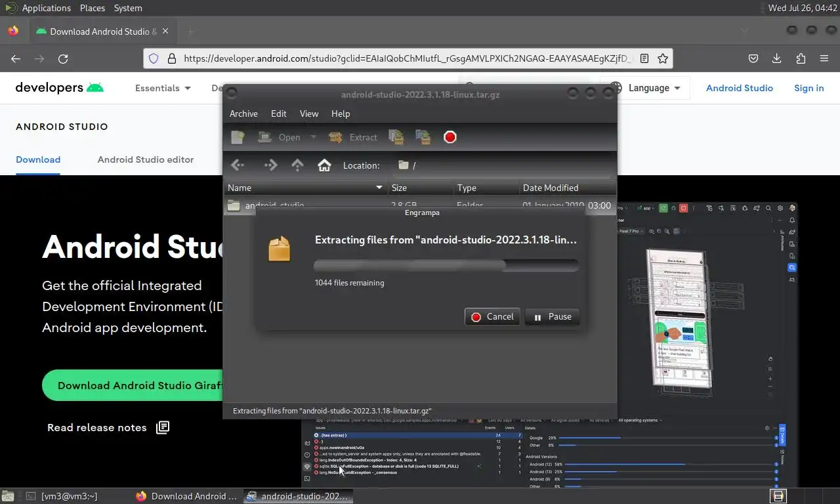Viewport: 840px width, 504px height.
Task: Switch to Firefox Download Android taskbar item
Action: (187, 496)
